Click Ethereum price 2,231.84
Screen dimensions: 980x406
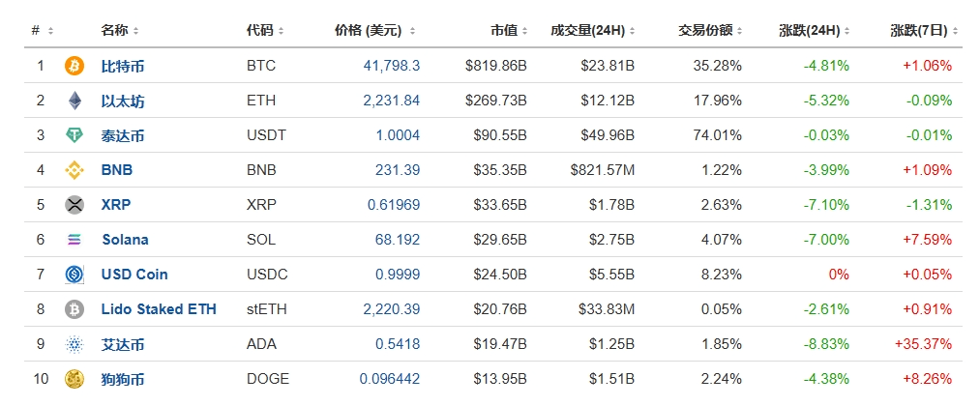[392, 101]
